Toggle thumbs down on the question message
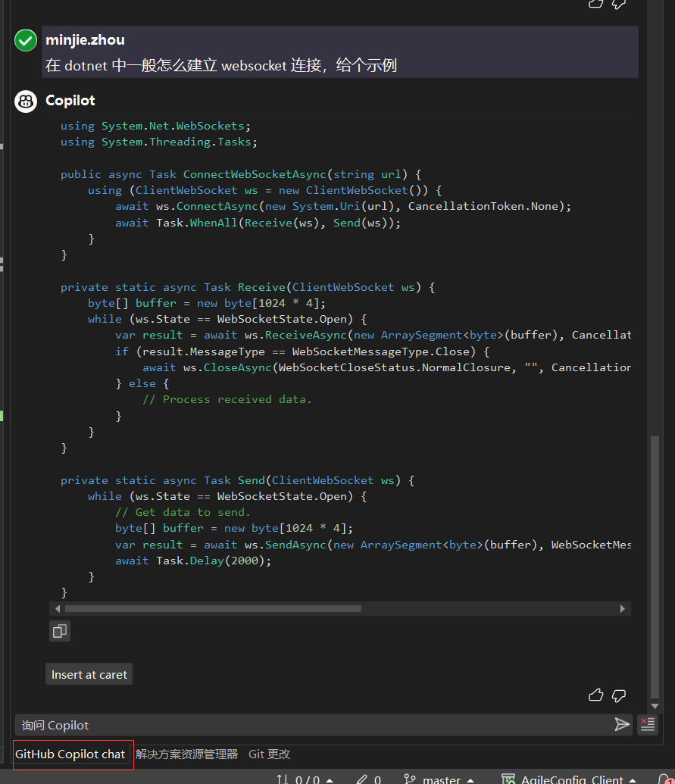Image resolution: width=675 pixels, height=784 pixels. click(x=619, y=5)
